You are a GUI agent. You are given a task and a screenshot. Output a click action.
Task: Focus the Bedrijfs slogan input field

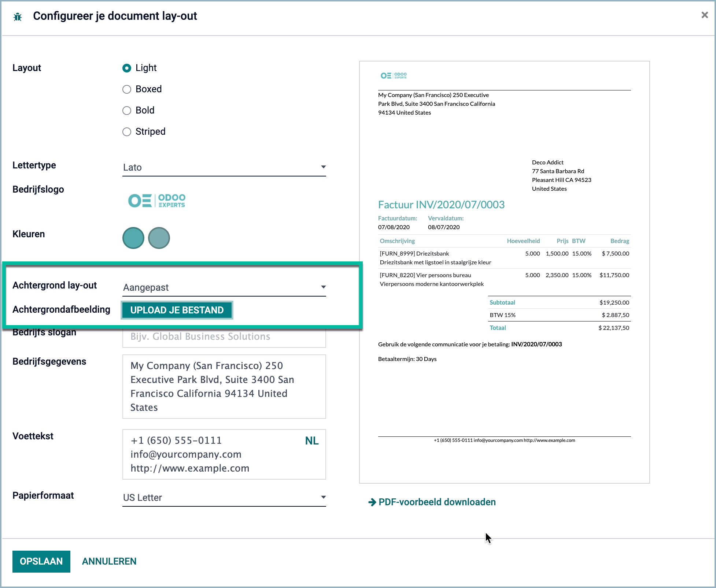[x=224, y=337]
